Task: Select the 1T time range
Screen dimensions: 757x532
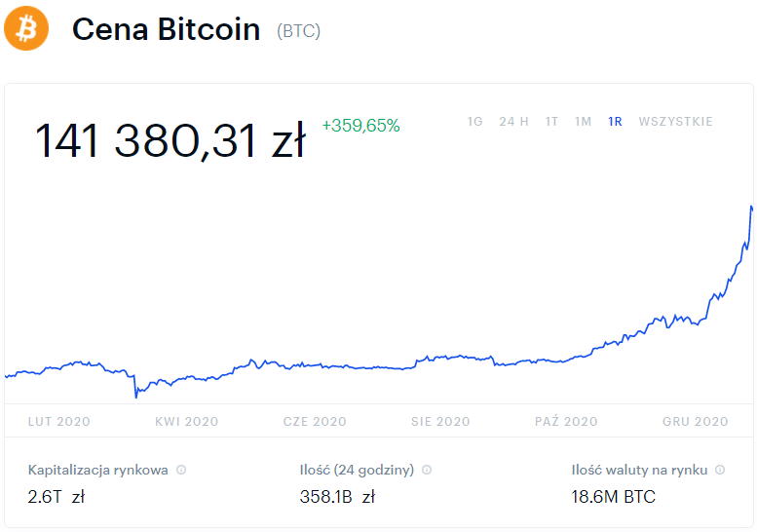Action: coord(551,122)
